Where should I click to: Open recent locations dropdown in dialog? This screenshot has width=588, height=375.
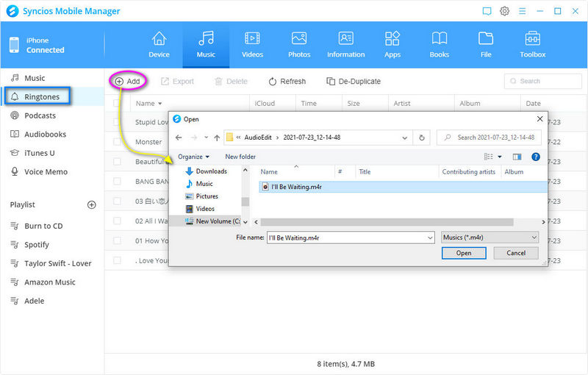point(207,137)
